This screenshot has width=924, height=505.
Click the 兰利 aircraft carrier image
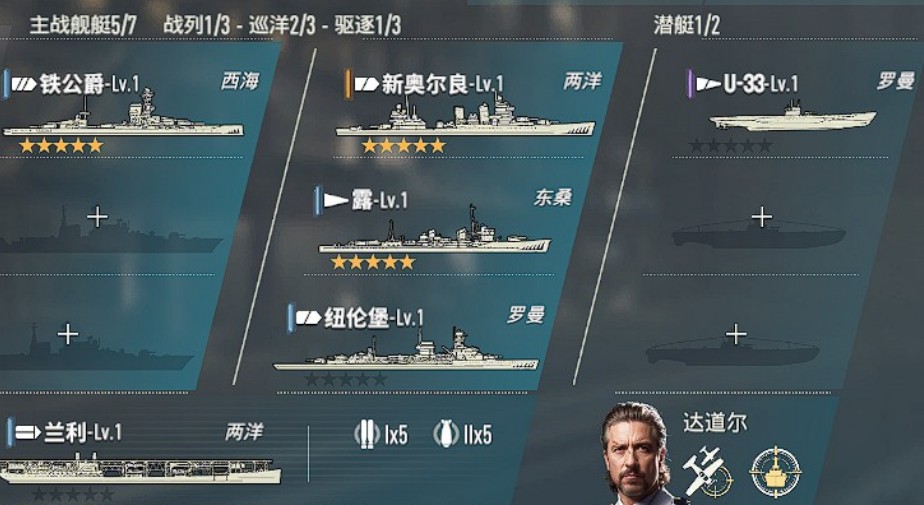(x=140, y=469)
